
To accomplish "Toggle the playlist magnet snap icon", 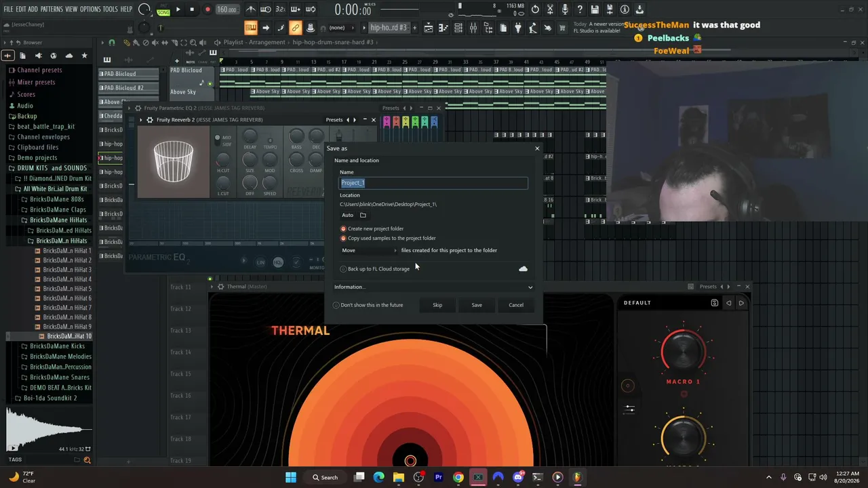I will pyautogui.click(x=112, y=42).
